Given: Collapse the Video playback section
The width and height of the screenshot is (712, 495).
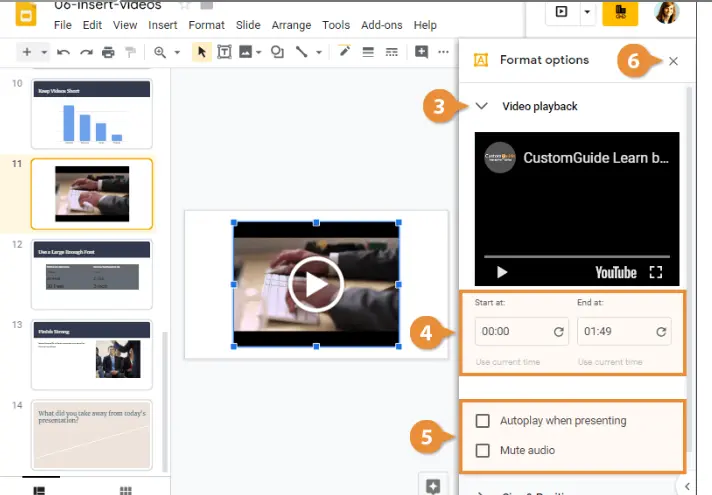Looking at the screenshot, I should pyautogui.click(x=482, y=106).
